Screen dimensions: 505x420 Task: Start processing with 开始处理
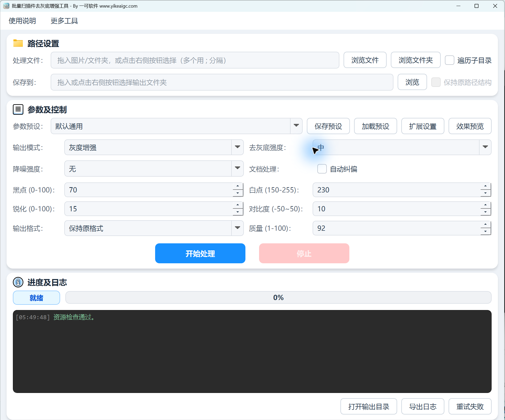click(200, 253)
